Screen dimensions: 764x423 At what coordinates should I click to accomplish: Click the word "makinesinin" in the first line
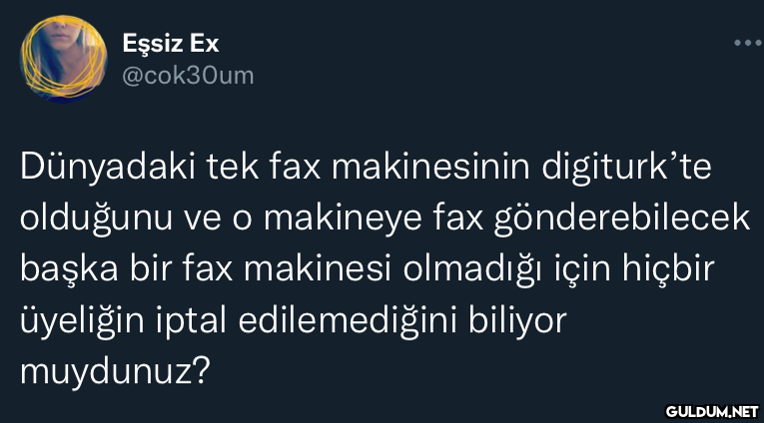pyautogui.click(x=431, y=168)
